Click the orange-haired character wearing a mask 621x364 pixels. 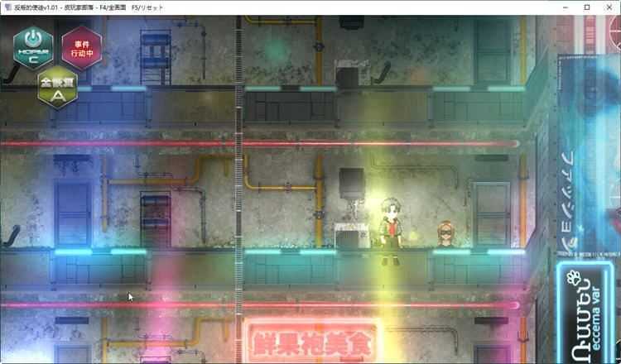445,234
